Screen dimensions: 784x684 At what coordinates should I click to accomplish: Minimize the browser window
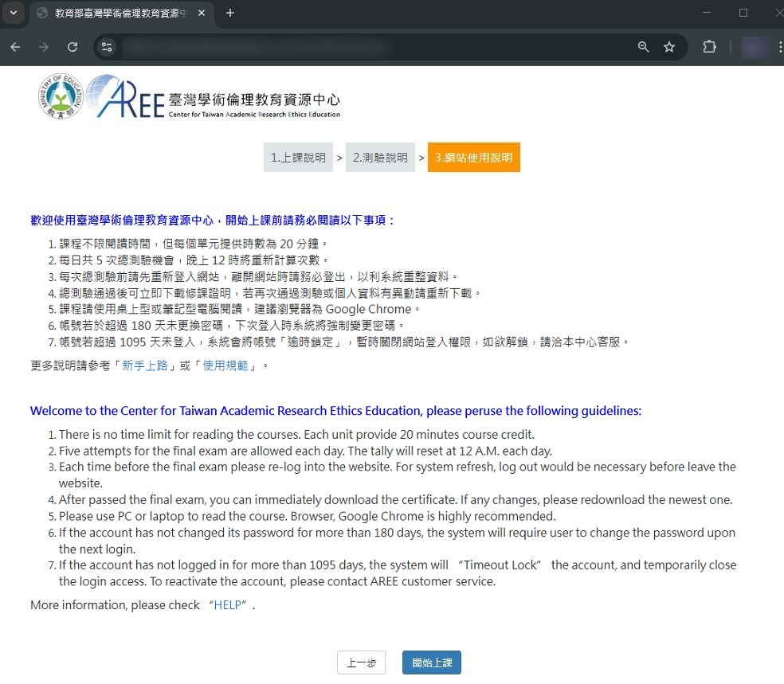tap(707, 13)
